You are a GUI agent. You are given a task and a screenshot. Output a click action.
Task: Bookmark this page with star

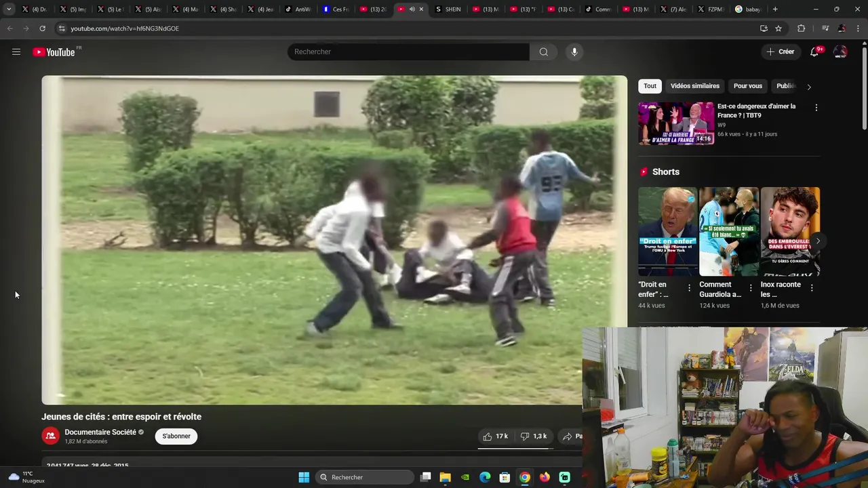point(778,28)
